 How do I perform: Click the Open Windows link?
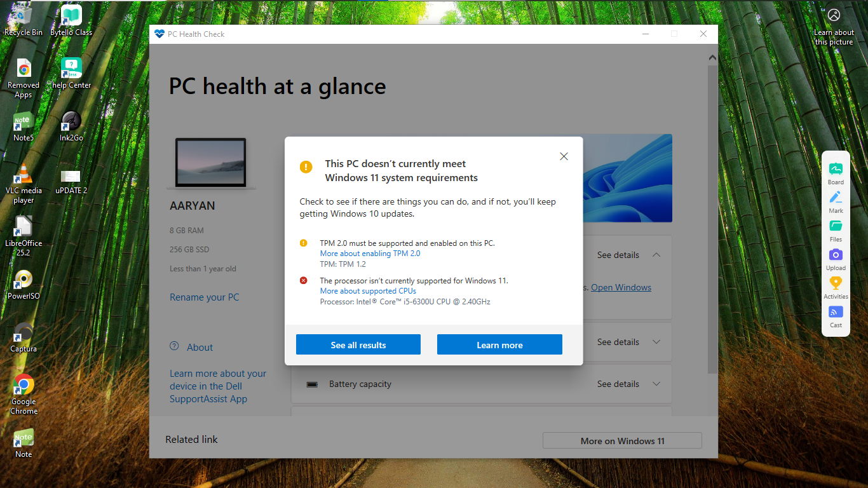click(621, 287)
